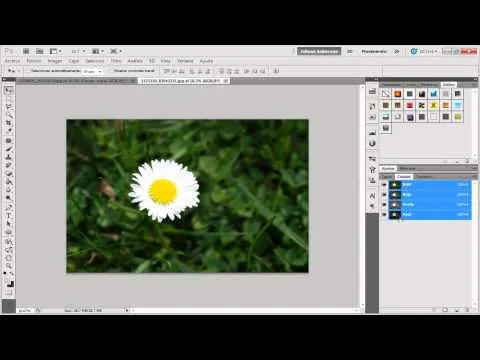Open the tool preset picker arrow
The image size is (480, 360).
19,71
